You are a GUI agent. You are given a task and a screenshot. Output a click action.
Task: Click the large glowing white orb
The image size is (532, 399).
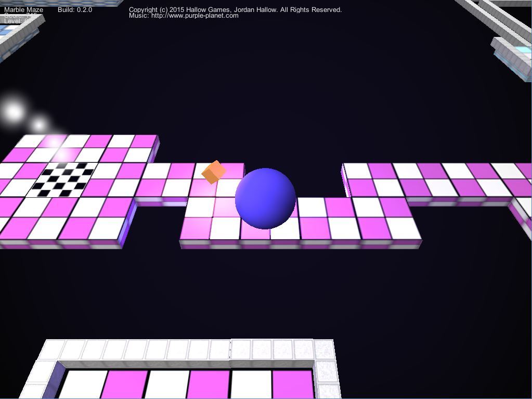click(14, 111)
